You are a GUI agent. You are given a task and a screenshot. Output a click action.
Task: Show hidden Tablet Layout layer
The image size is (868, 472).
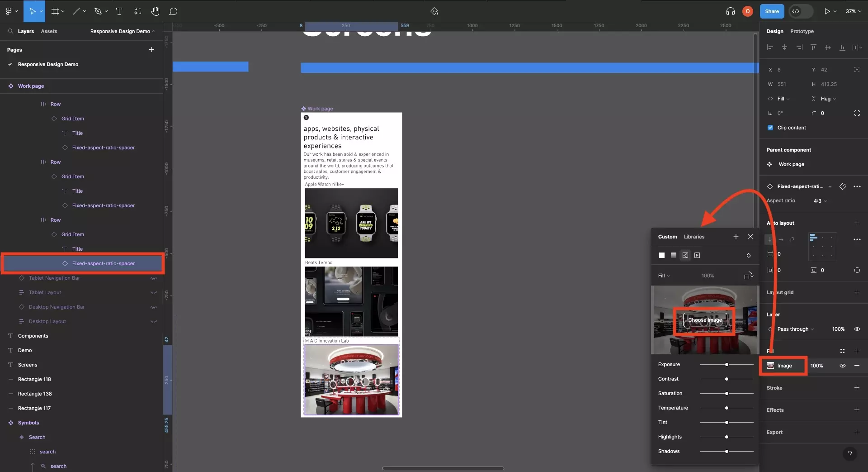click(154, 292)
